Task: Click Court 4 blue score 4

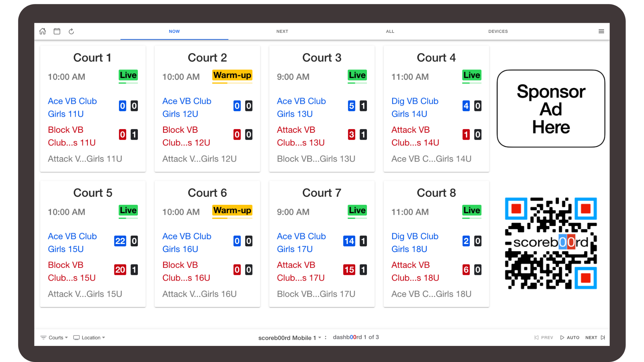Action: click(466, 106)
